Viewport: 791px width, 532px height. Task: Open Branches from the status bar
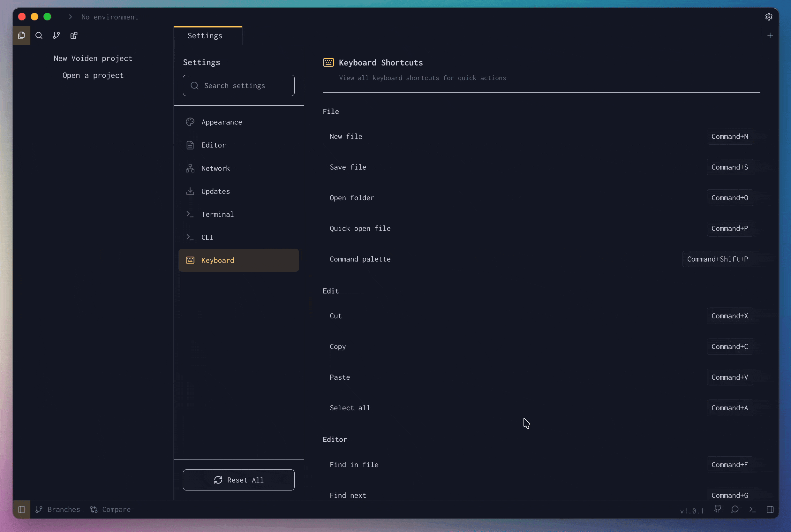(x=57, y=509)
